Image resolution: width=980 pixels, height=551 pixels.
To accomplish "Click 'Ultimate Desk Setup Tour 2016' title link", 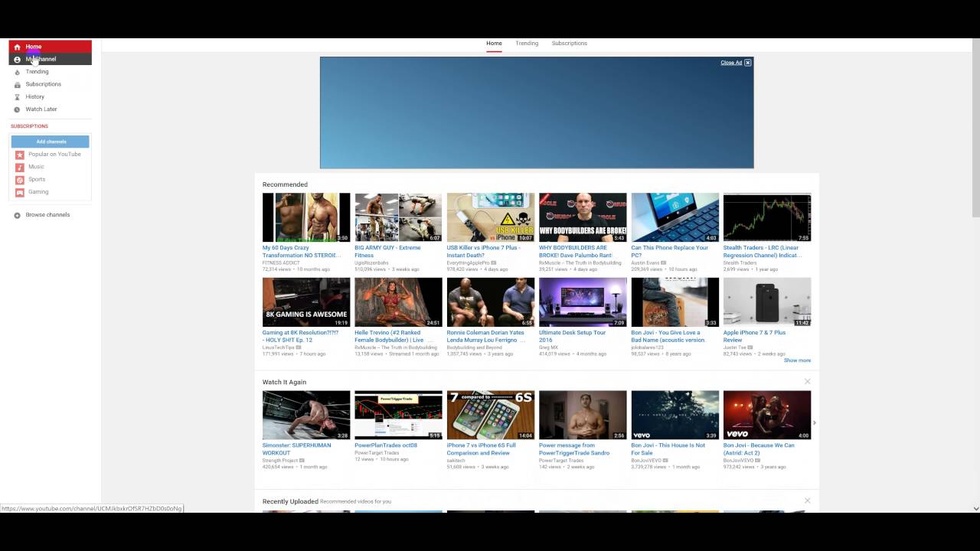I will click(x=572, y=336).
